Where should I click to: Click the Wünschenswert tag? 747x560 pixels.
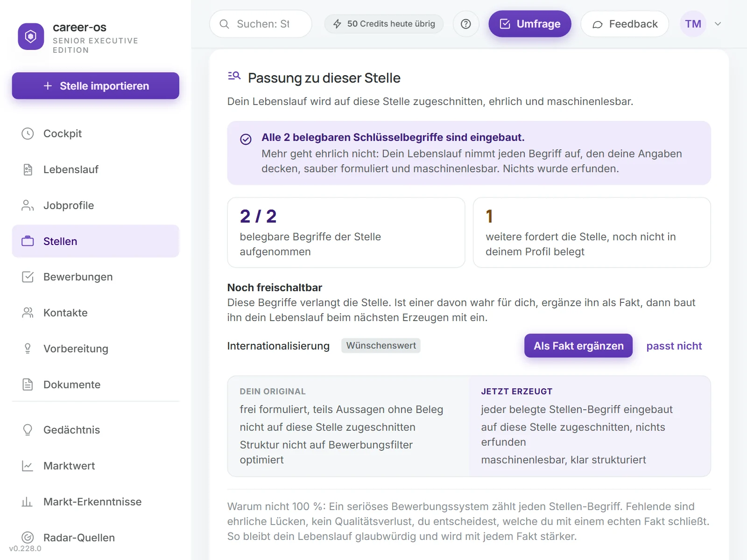(381, 345)
